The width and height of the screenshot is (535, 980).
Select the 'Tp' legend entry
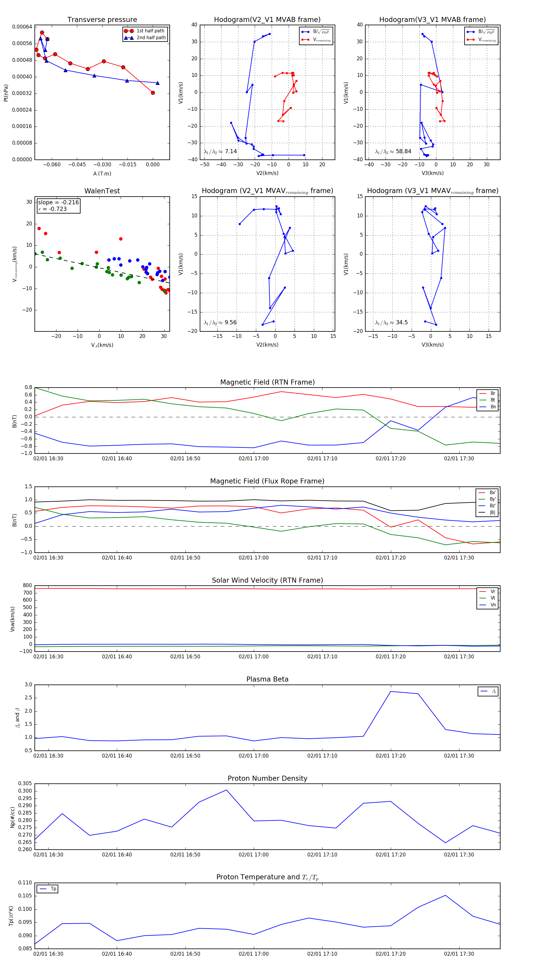point(48,889)
